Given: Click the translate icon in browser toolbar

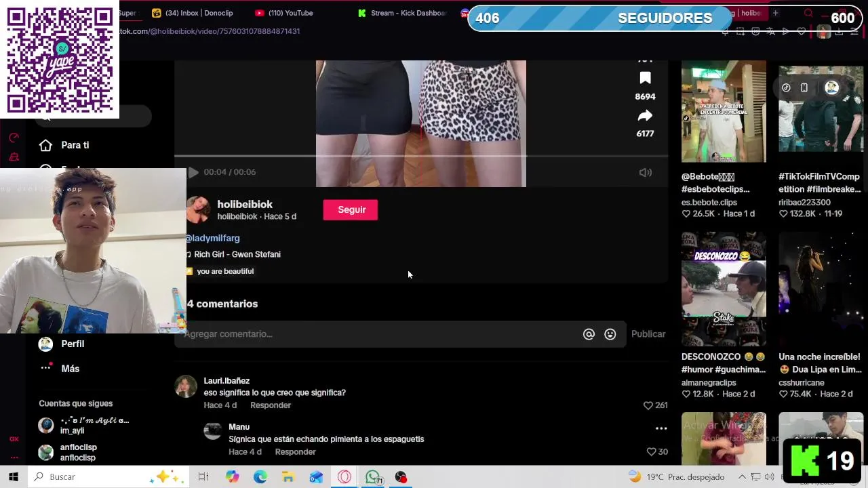Looking at the screenshot, I should [770, 31].
